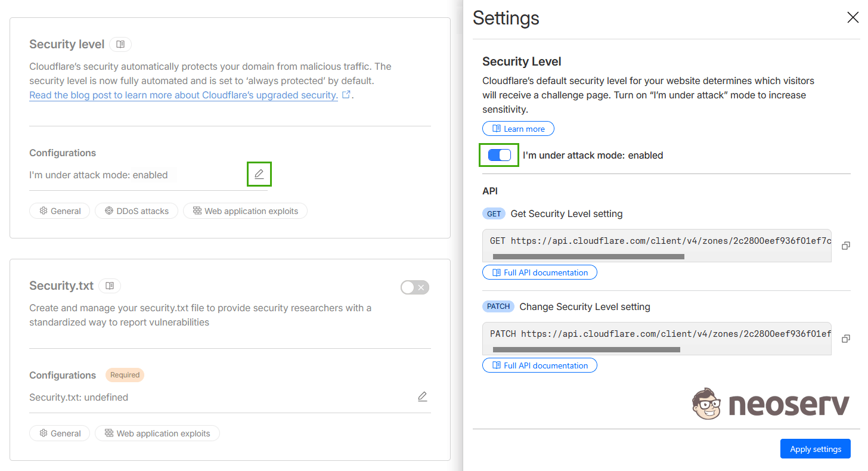
Task: Click the API section heading
Action: (x=490, y=191)
